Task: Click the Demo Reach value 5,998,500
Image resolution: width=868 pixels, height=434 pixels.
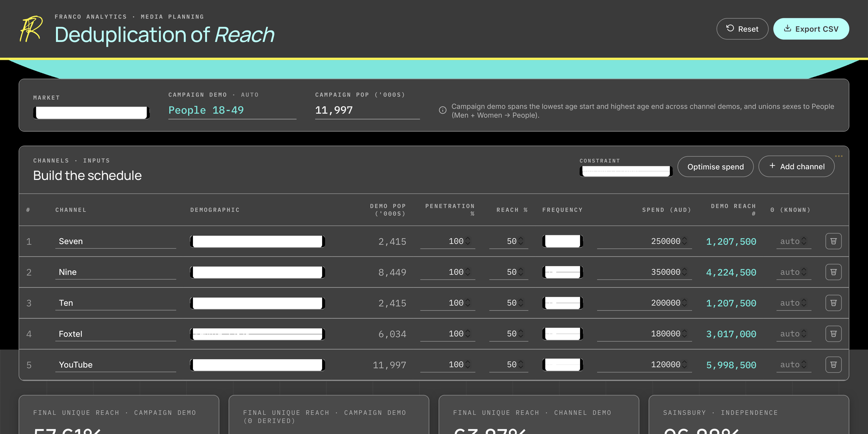Action: click(x=731, y=365)
